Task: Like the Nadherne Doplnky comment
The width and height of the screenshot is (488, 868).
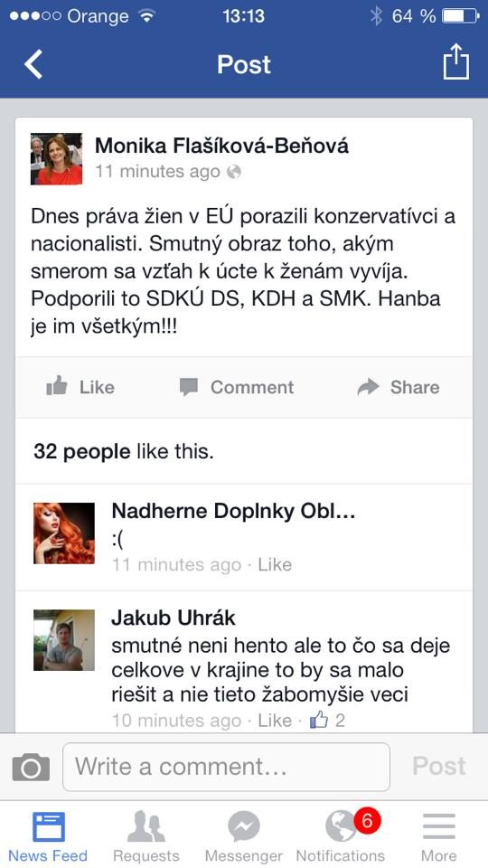Action: point(275,564)
